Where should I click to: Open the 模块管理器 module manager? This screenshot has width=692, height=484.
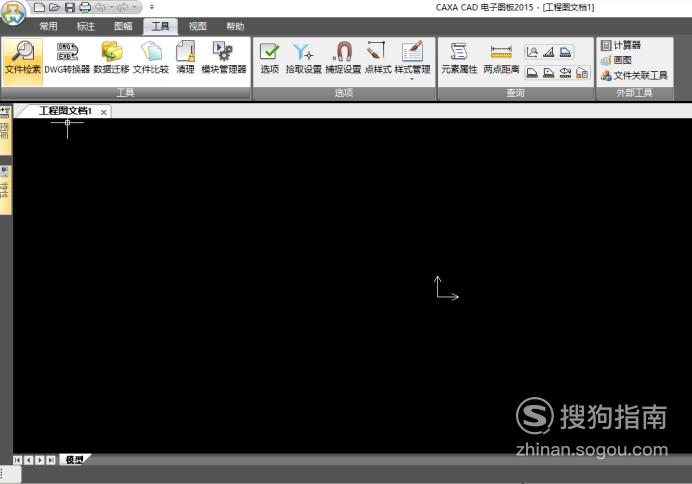223,58
